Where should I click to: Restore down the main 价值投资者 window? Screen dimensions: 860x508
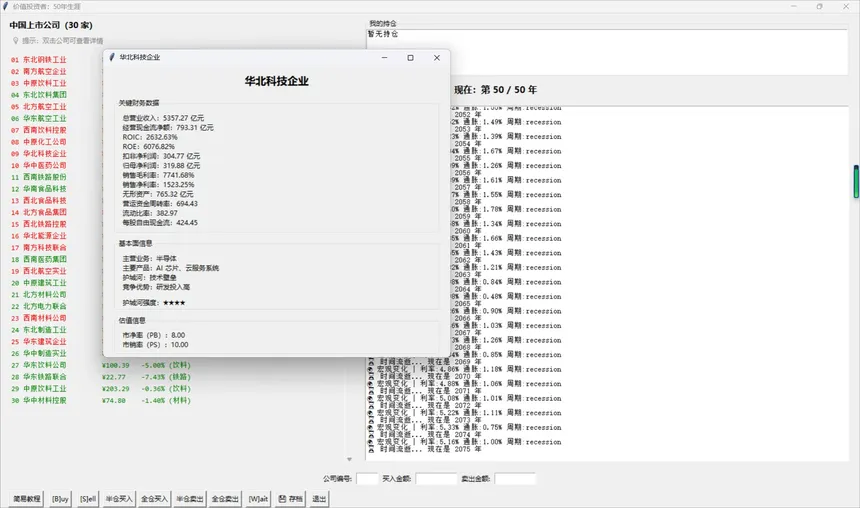coord(819,7)
